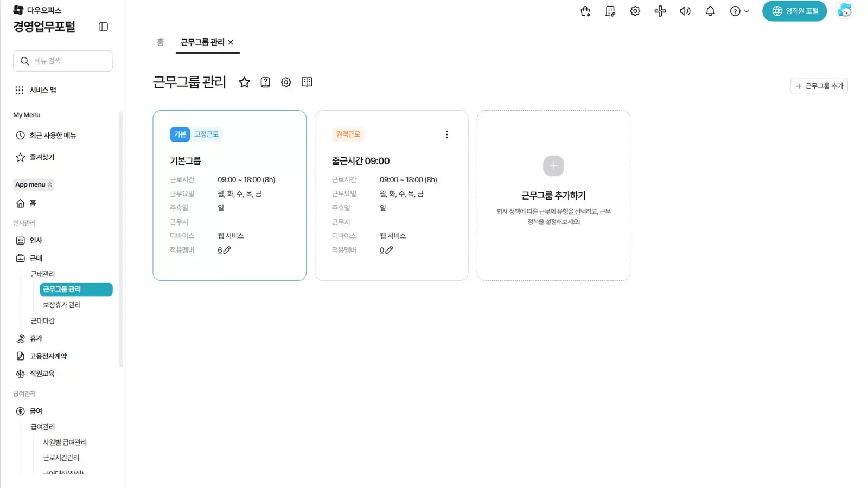Click the gear icon beside 근무그룹 관리 title

coord(286,82)
